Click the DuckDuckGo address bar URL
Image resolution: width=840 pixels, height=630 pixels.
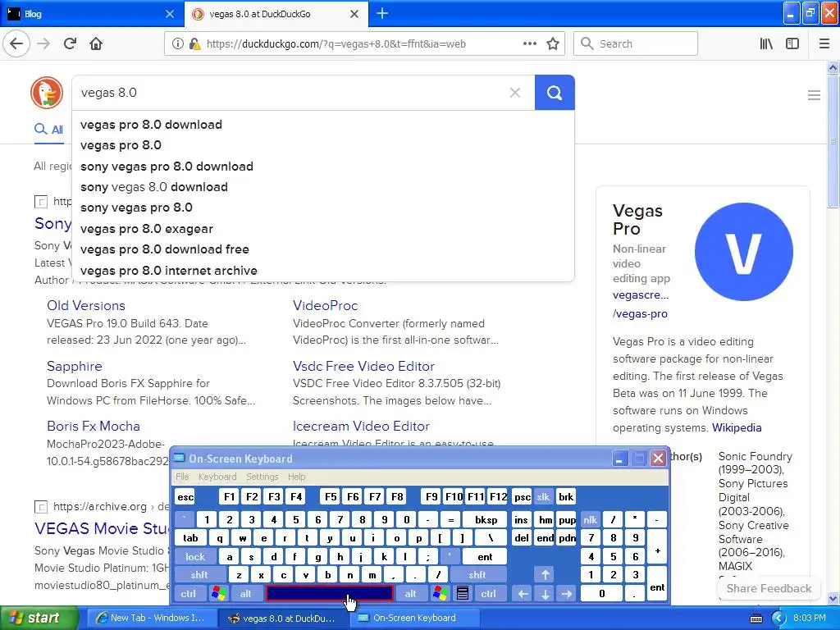[x=336, y=44]
